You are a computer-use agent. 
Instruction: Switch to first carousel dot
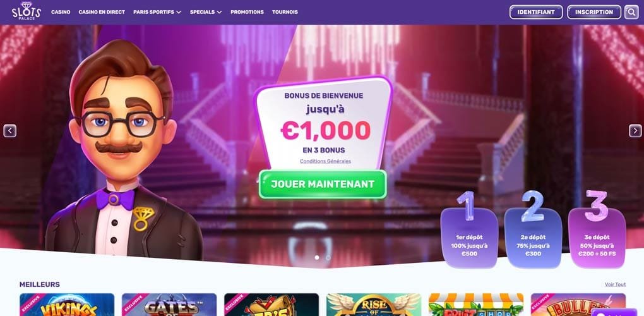click(317, 257)
